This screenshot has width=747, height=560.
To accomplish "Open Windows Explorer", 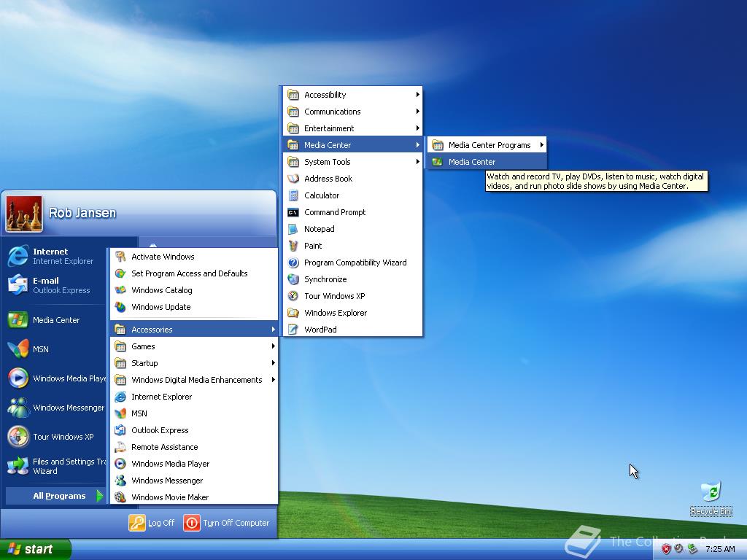I will tap(352, 313).
